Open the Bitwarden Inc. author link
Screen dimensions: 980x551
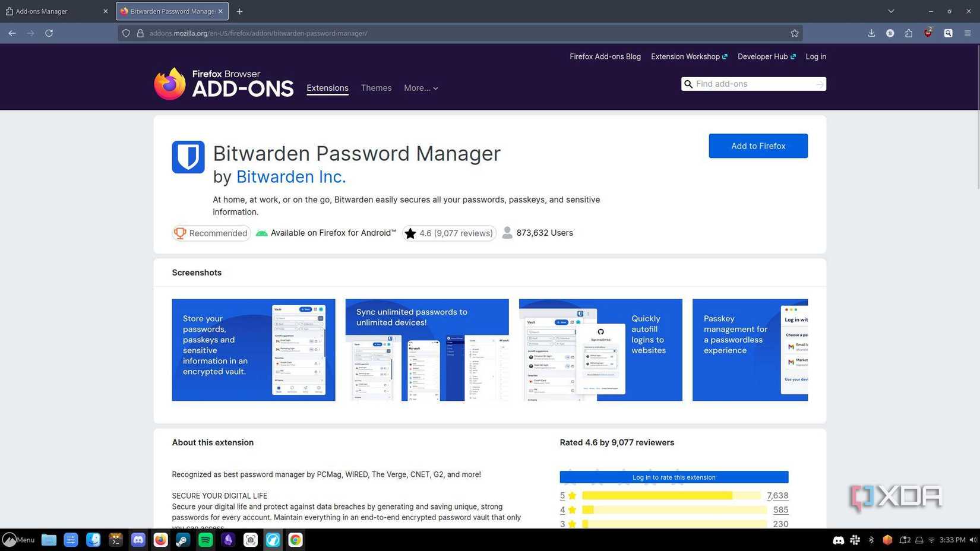291,177
